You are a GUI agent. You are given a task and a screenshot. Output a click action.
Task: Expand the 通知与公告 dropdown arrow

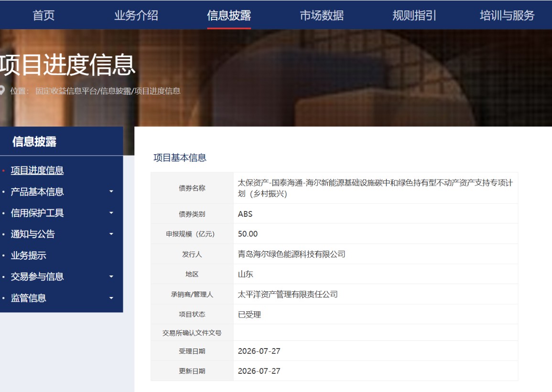coord(111,234)
